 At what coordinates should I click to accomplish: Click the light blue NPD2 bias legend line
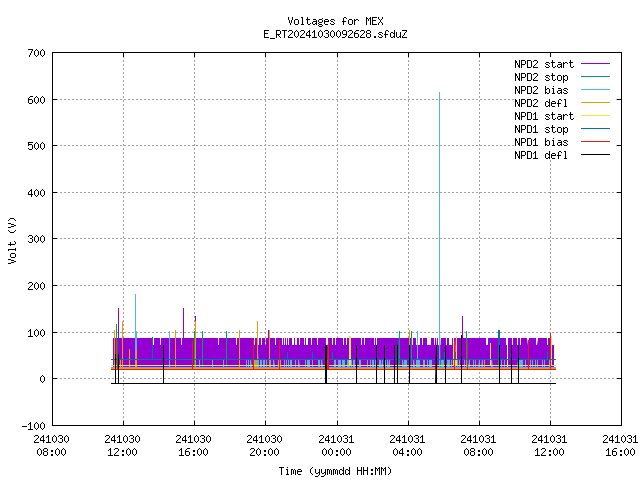[x=595, y=89]
